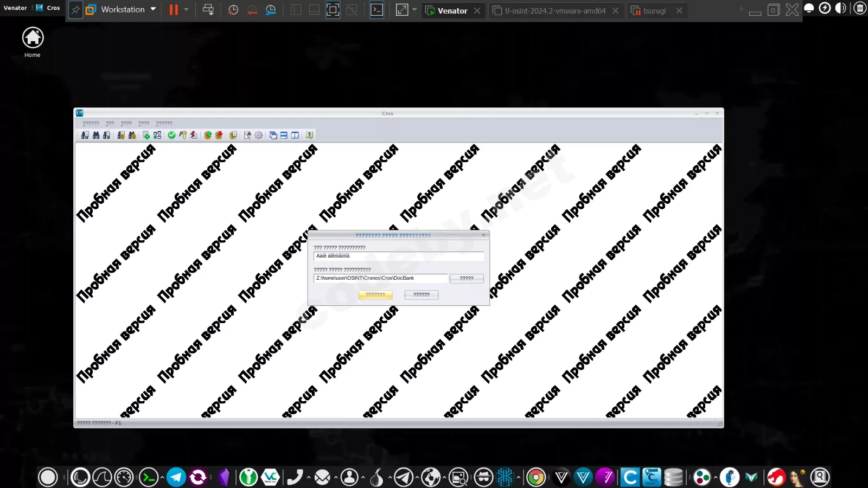Select the add record icon with green plus
This screenshot has width=868, height=488.
pos(146,135)
